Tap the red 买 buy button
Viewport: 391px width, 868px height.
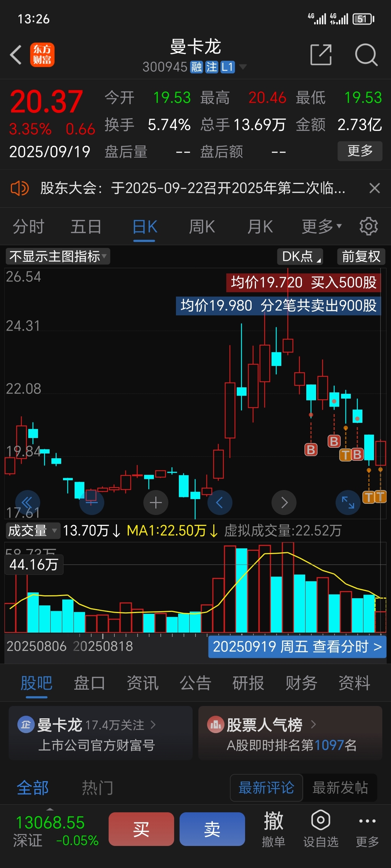[141, 829]
